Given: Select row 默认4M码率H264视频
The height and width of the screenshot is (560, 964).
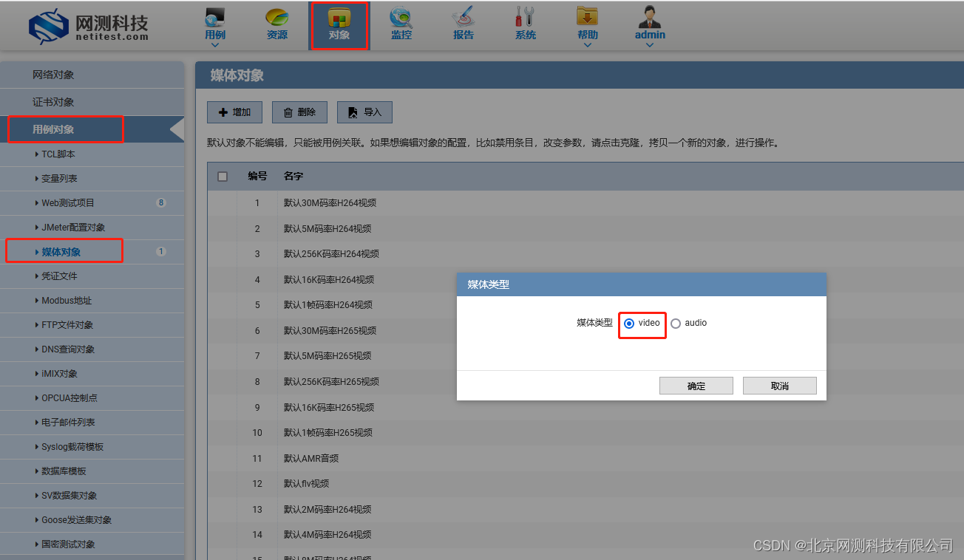Looking at the screenshot, I should click(585, 535).
